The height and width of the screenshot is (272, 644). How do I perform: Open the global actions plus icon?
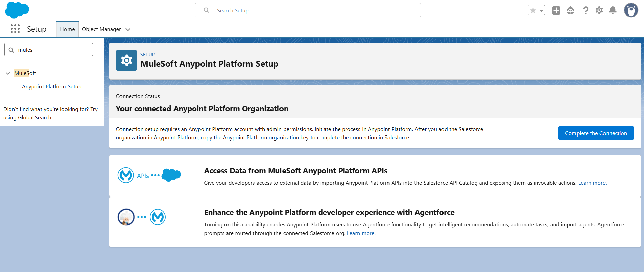556,11
